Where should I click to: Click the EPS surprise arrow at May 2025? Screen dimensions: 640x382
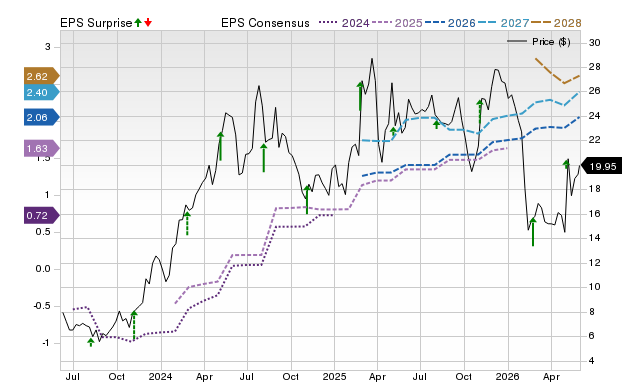[x=393, y=131]
